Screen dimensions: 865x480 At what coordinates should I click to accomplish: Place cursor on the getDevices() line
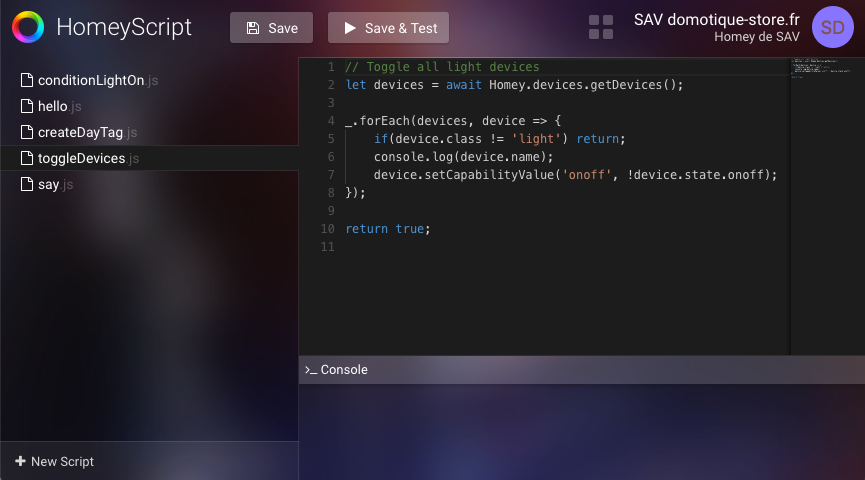coord(514,85)
